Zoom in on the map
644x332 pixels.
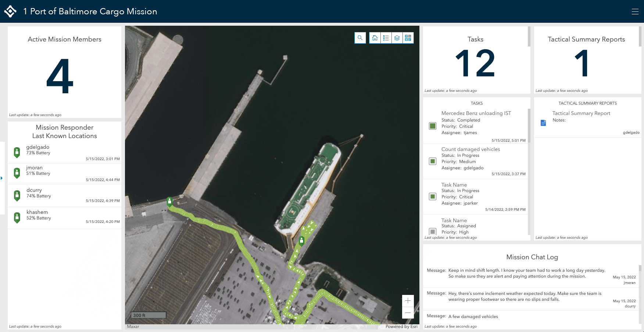click(x=408, y=300)
